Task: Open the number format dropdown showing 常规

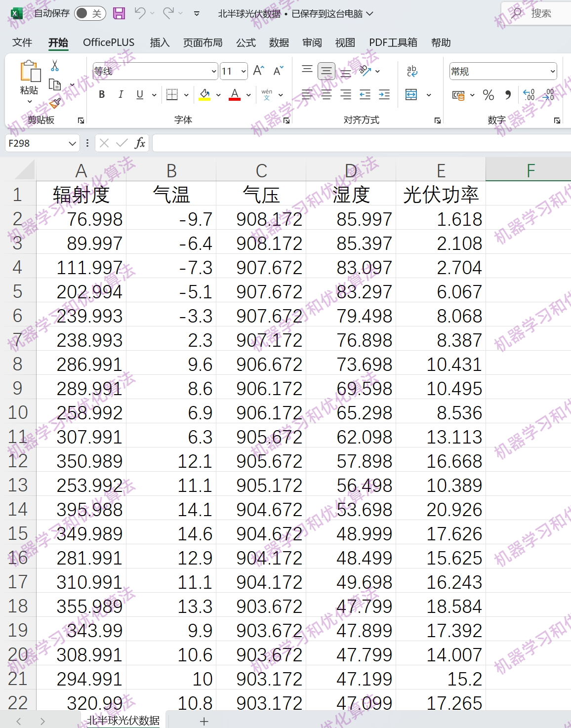Action: (x=553, y=71)
